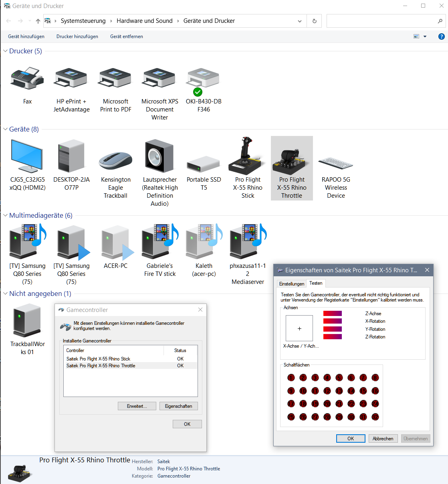Viewport: 448px width, 484px height.
Task: Click the Z-Achse axis bar
Action: [x=333, y=314]
